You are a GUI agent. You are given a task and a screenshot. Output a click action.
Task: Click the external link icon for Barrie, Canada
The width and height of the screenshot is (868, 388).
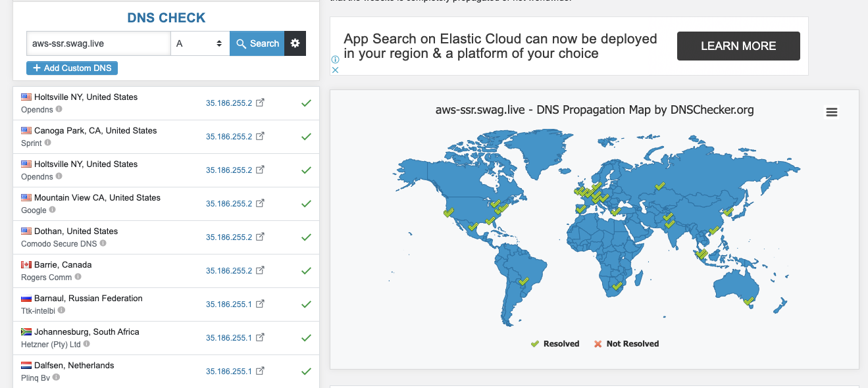[260, 270]
